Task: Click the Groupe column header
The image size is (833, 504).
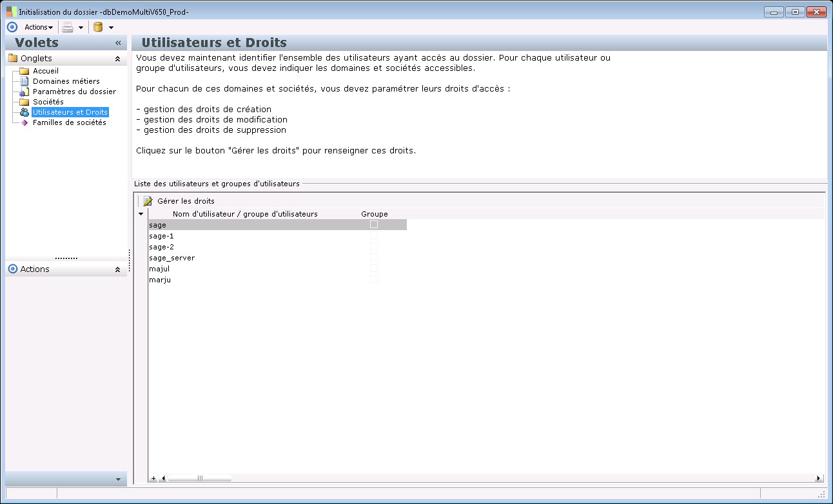Action: click(x=375, y=214)
